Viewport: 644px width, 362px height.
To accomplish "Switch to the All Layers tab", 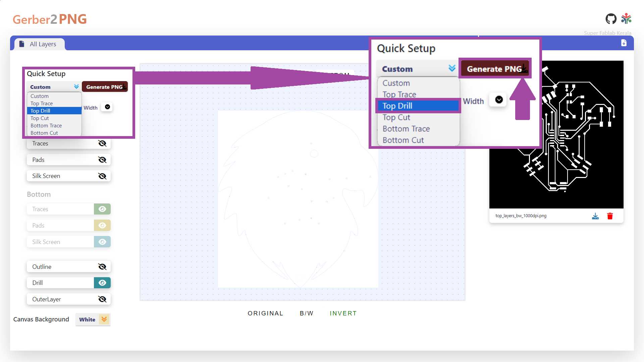I will pyautogui.click(x=43, y=44).
